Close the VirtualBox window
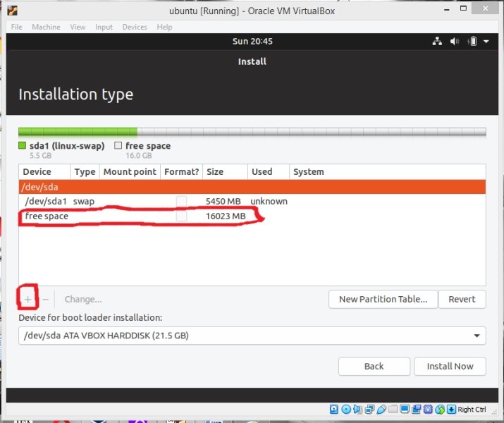The height and width of the screenshot is (423, 504). point(486,8)
